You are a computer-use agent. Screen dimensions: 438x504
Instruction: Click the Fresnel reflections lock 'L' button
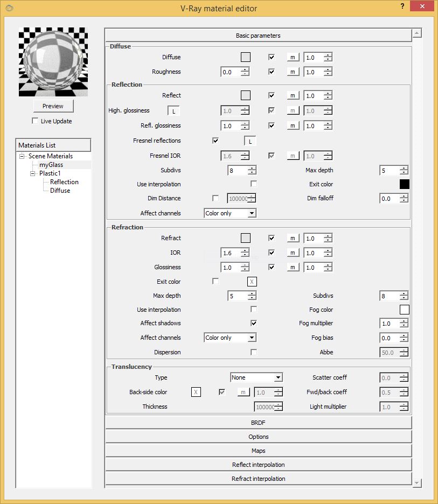(x=250, y=141)
